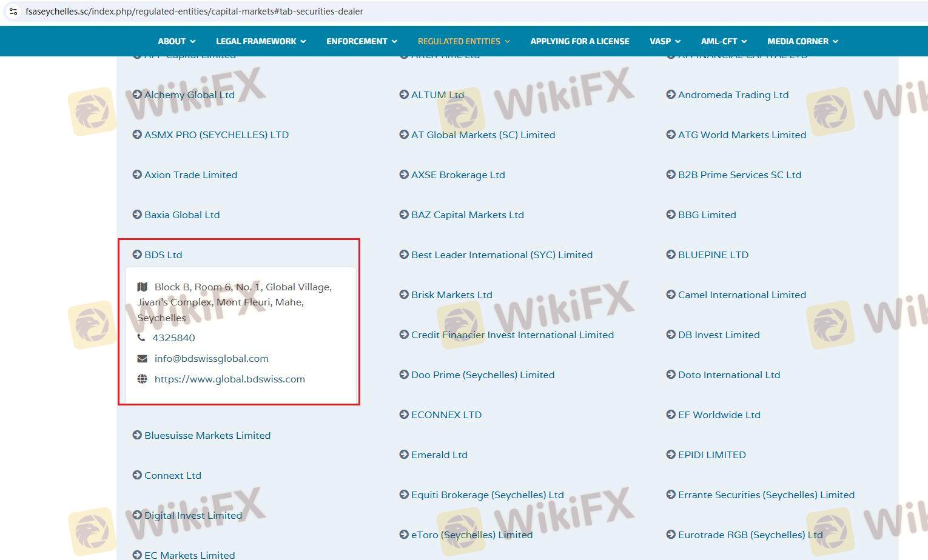928x560 pixels.
Task: Expand Doo Prime (Seychelles) Limited details
Action: 483,375
